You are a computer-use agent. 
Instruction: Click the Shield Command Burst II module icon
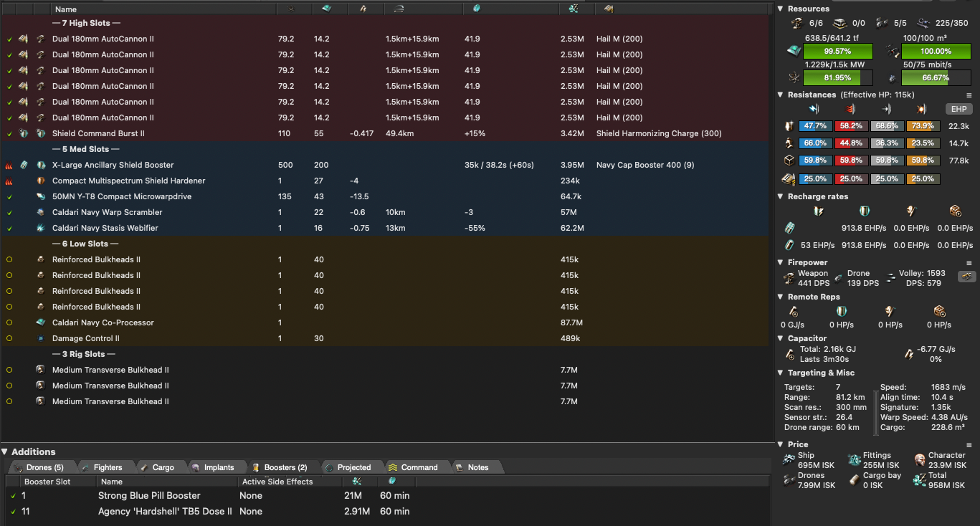41,133
